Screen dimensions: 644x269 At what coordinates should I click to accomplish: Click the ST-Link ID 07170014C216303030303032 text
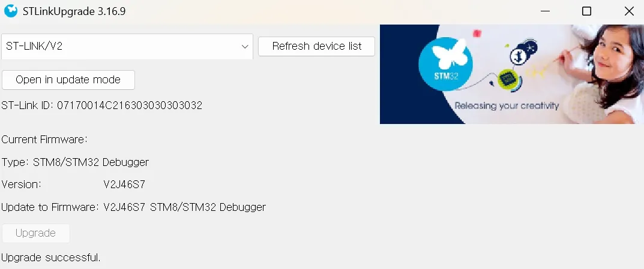(102, 105)
